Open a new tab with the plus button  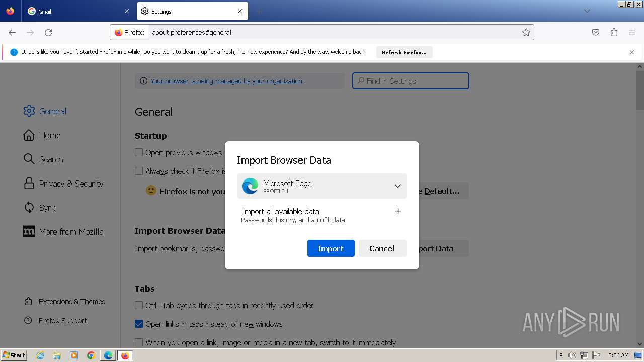tap(259, 11)
